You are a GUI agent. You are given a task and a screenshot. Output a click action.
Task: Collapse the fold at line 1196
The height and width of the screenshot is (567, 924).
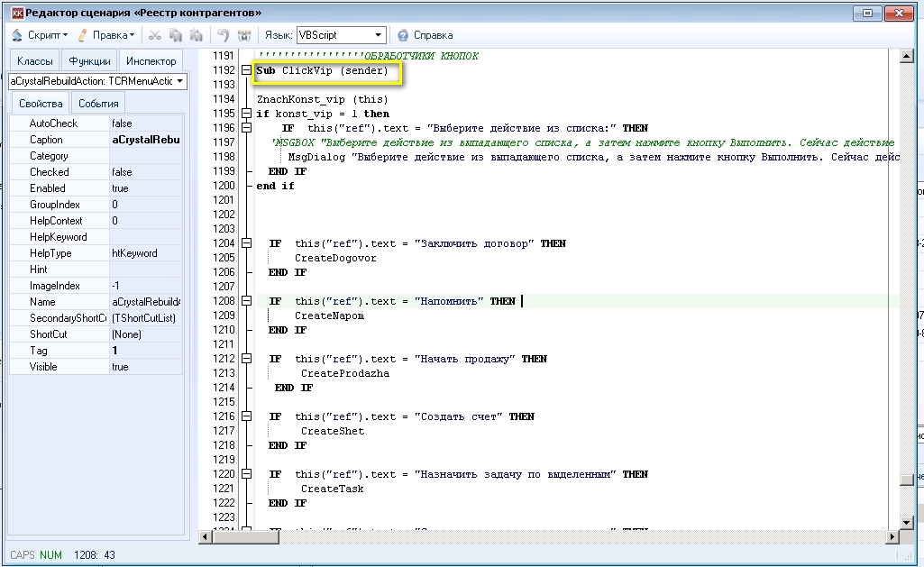(x=246, y=128)
